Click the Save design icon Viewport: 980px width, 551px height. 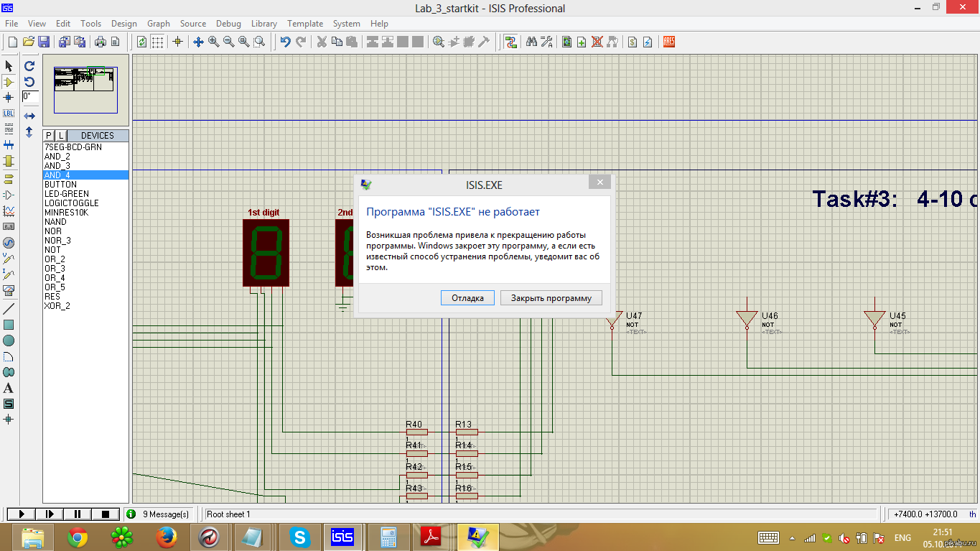tap(44, 42)
